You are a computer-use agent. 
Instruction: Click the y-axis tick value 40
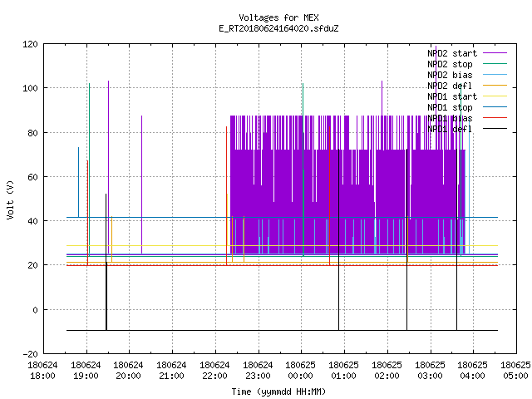(x=32, y=221)
